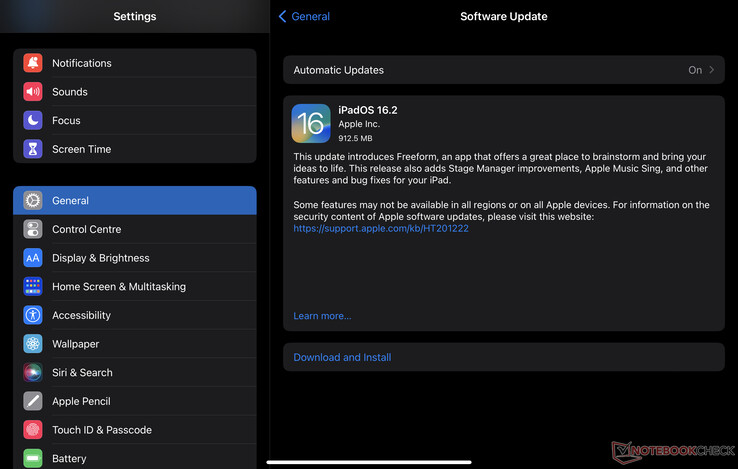
Task: Tap the Accessibility icon in sidebar
Action: click(x=33, y=315)
